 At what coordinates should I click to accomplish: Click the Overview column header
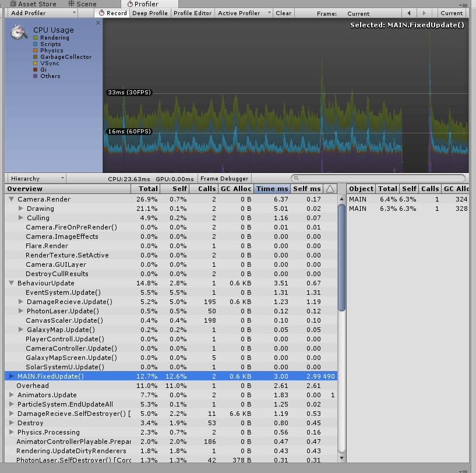point(68,189)
